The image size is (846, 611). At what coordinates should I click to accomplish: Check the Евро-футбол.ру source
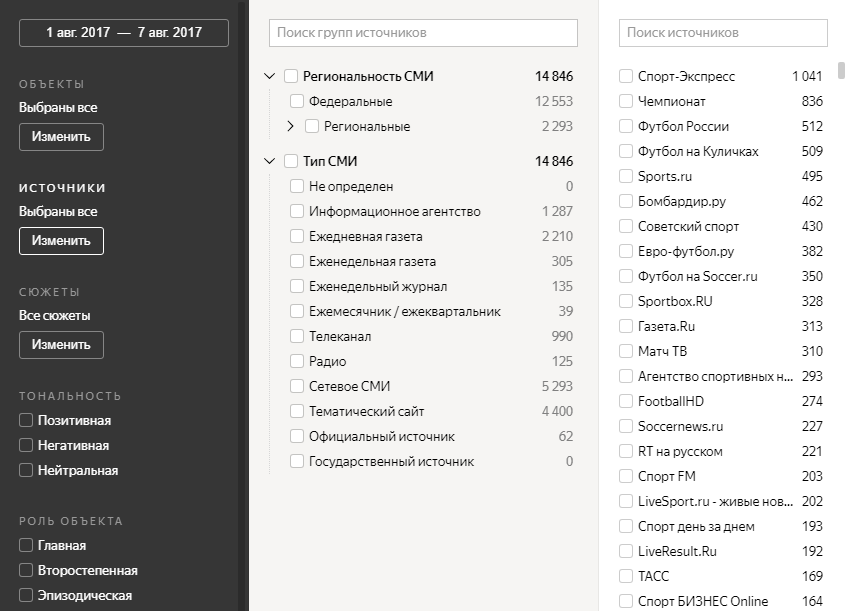(x=626, y=251)
